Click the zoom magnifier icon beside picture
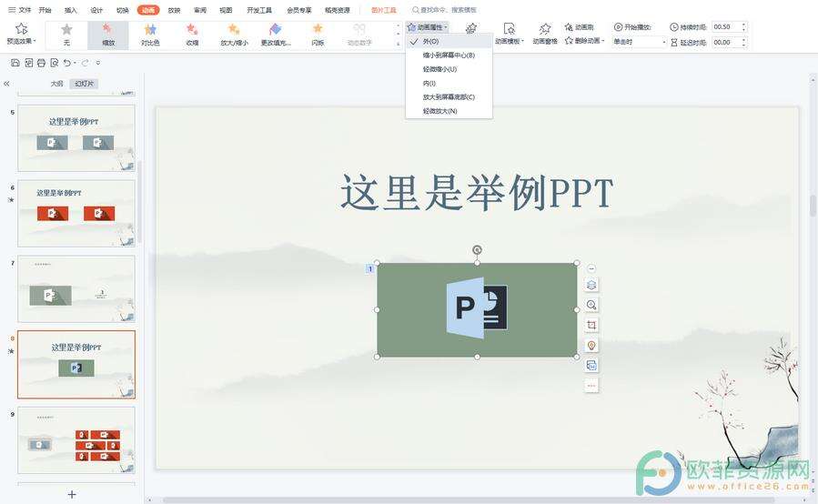This screenshot has height=504, width=818. (591, 306)
